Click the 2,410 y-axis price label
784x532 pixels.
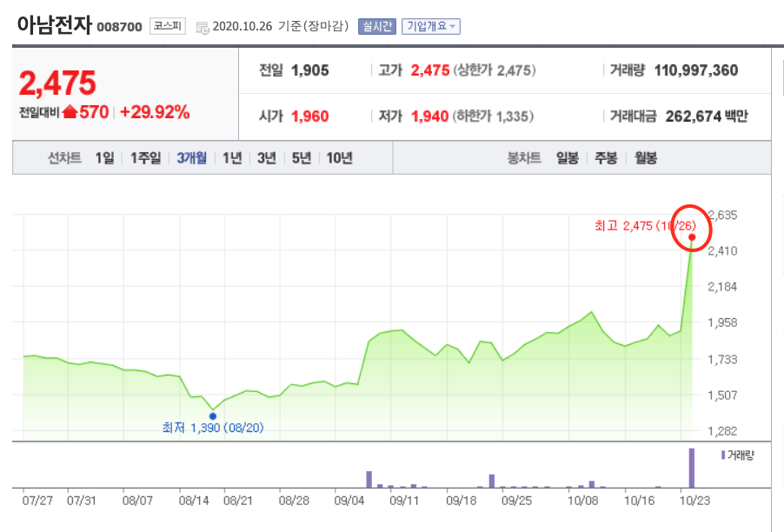click(722, 250)
